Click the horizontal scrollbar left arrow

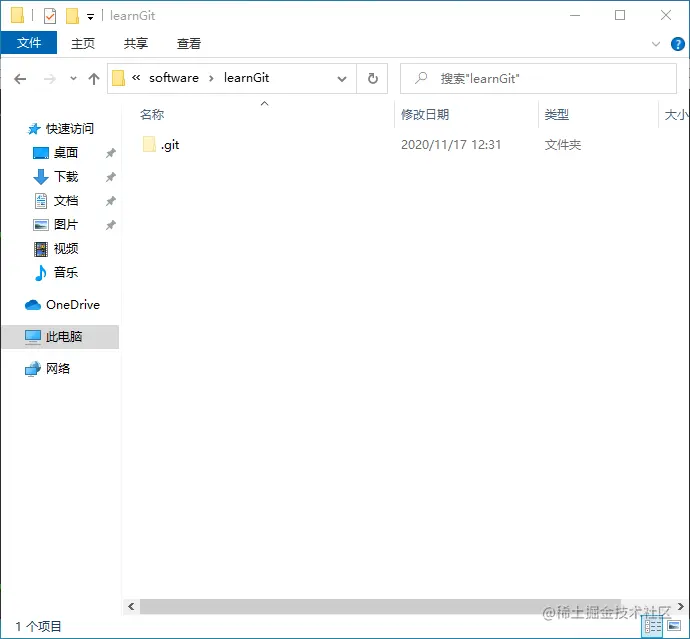coord(131,606)
